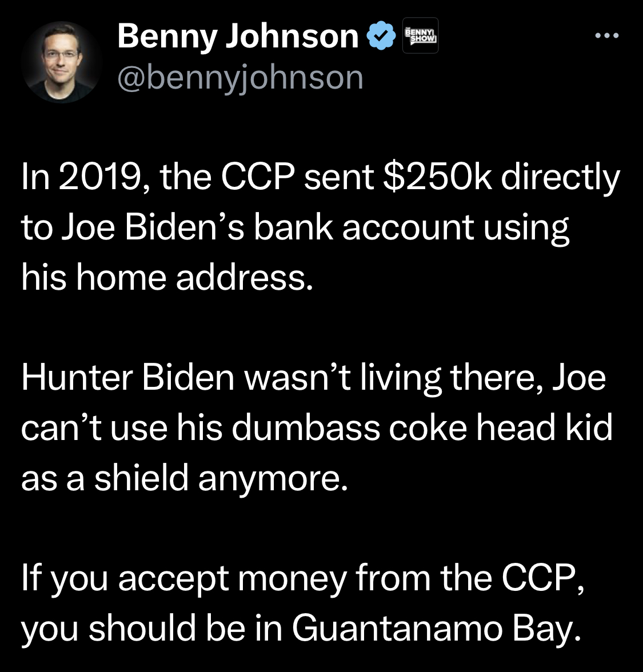The image size is (643, 672).
Task: Click the word "Guantanamo" in tweet
Action: pos(397,629)
